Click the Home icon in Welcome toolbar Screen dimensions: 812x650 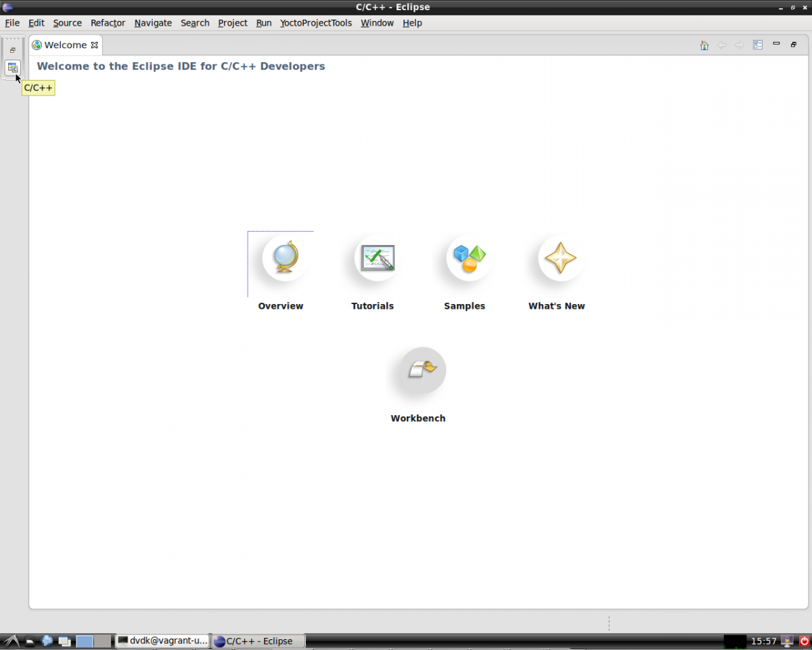[704, 45]
